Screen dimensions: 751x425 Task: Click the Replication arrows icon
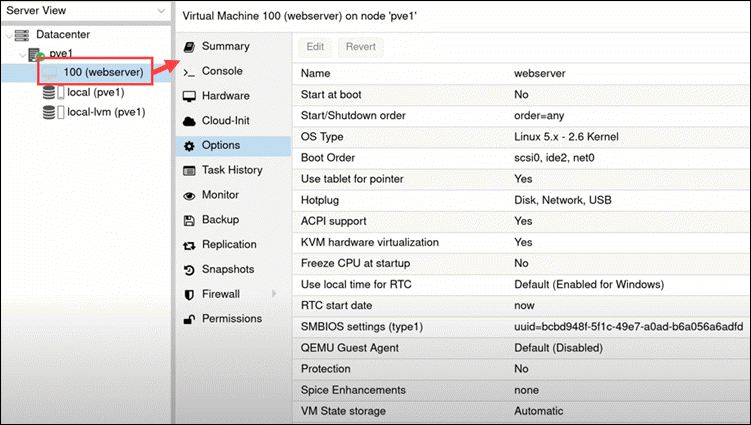189,246
